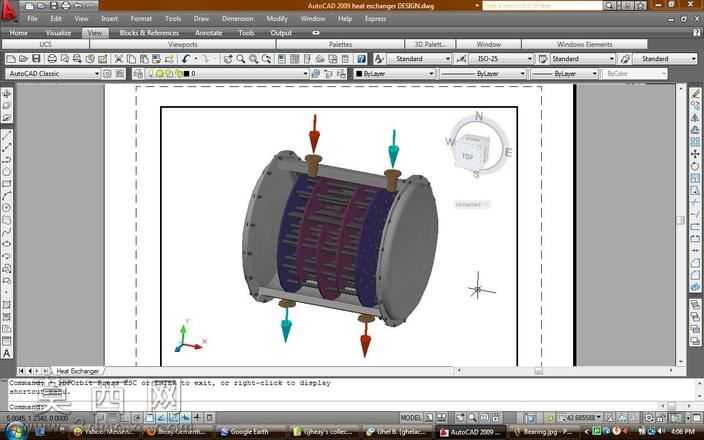Viewport: 704px width, 440px height.
Task: Click the search help input field
Action: pyautogui.click(x=542, y=5)
